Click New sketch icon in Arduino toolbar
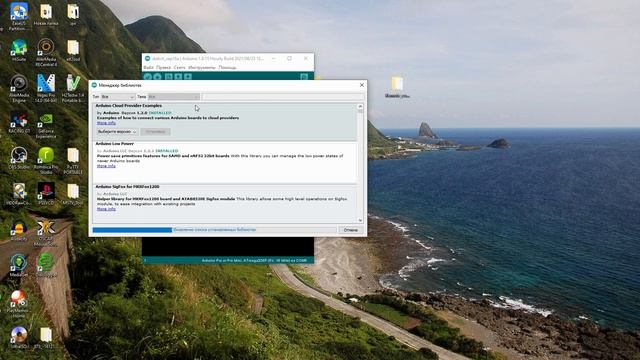The width and height of the screenshot is (640, 360). tap(169, 76)
